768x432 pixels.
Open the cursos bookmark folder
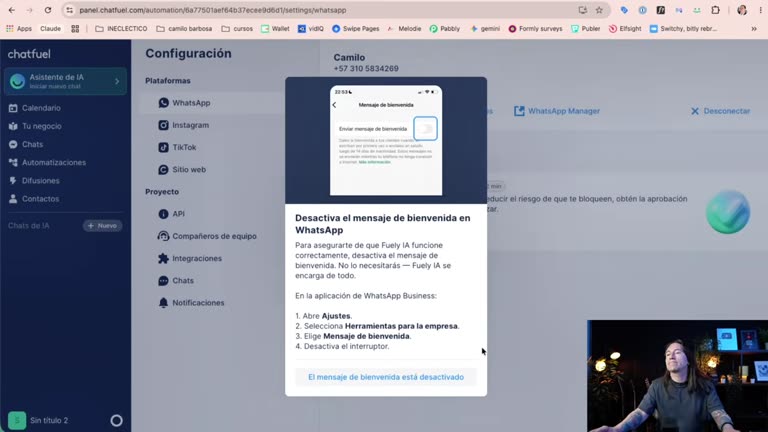click(237, 28)
